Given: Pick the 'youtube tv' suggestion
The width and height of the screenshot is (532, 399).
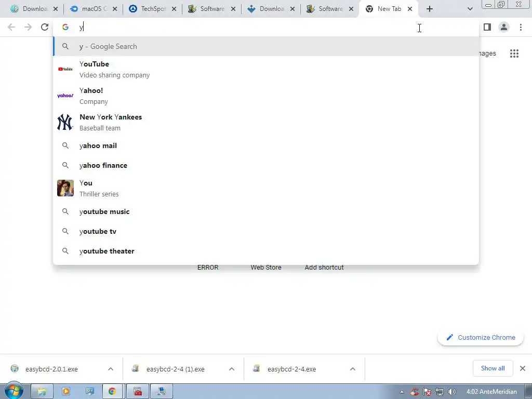Looking at the screenshot, I should 266,231.
